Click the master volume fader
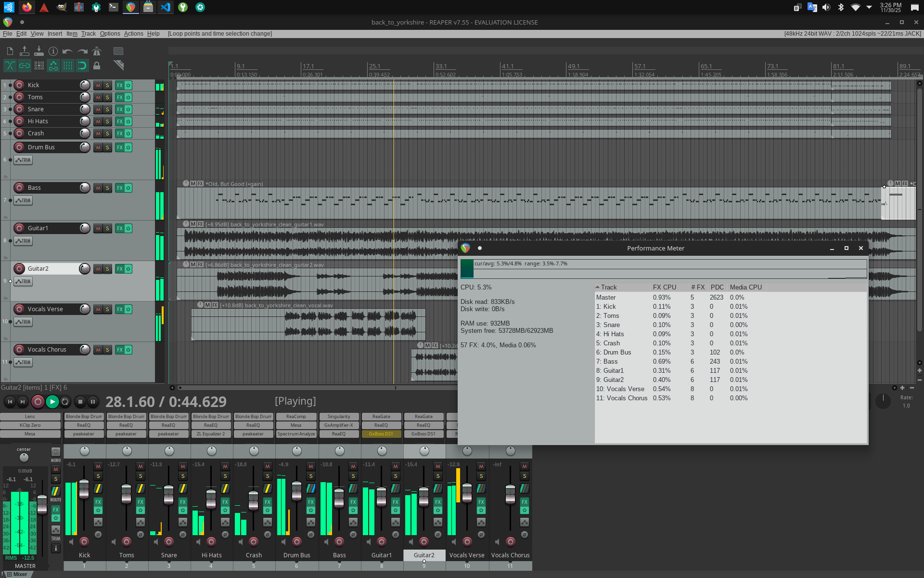Image resolution: width=924 pixels, height=578 pixels. [x=42, y=503]
